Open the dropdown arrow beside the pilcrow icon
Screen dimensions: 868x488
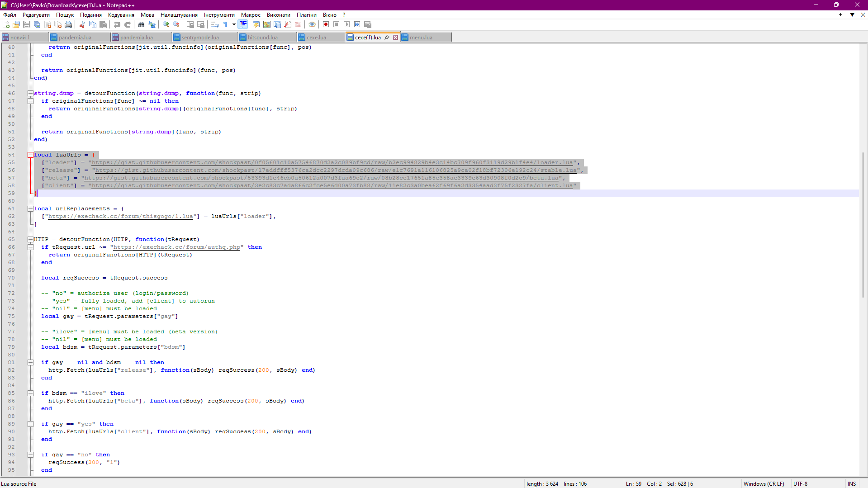coord(234,24)
